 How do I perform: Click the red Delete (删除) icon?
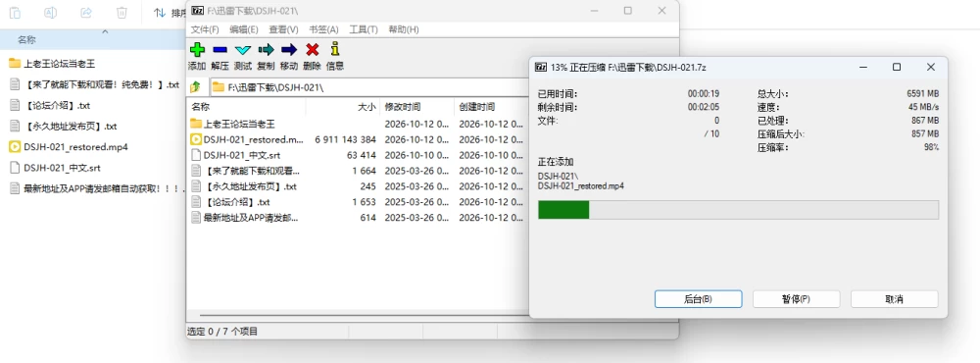(312, 50)
